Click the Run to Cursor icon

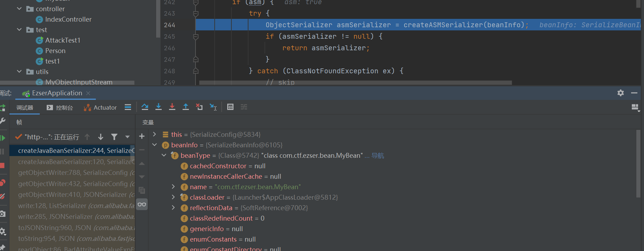coord(213,107)
